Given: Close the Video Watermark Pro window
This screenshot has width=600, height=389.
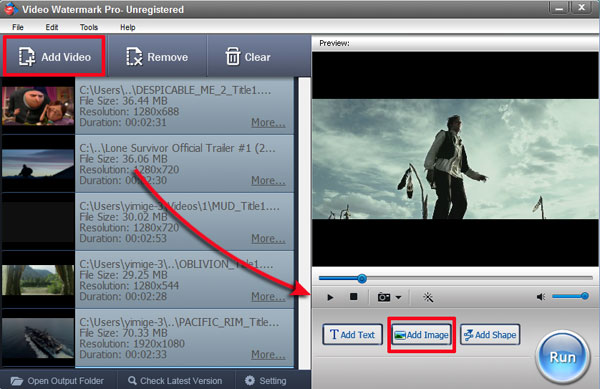Looking at the screenshot, I should click(582, 8).
